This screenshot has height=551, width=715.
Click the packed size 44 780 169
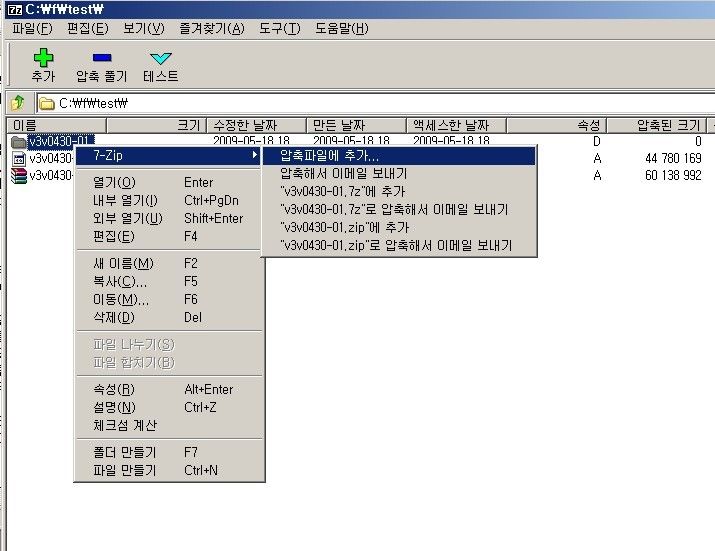click(x=674, y=158)
